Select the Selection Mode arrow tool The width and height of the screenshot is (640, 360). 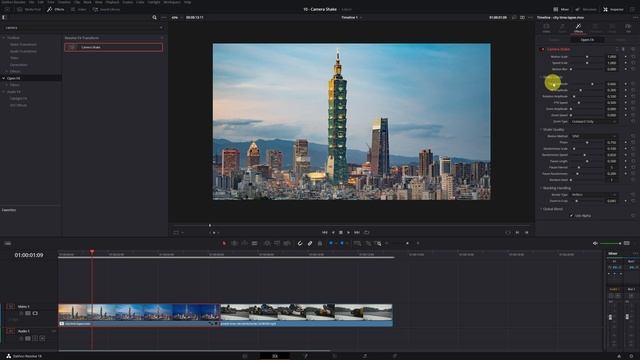224,243
